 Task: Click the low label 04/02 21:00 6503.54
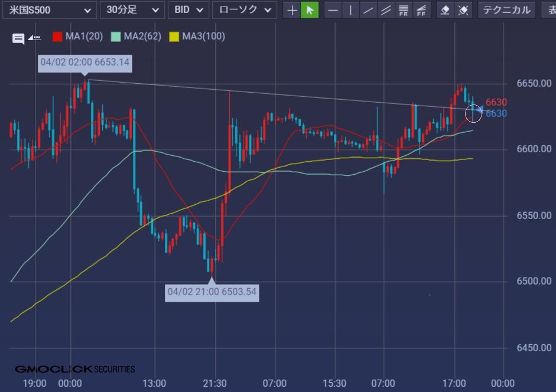click(x=212, y=293)
